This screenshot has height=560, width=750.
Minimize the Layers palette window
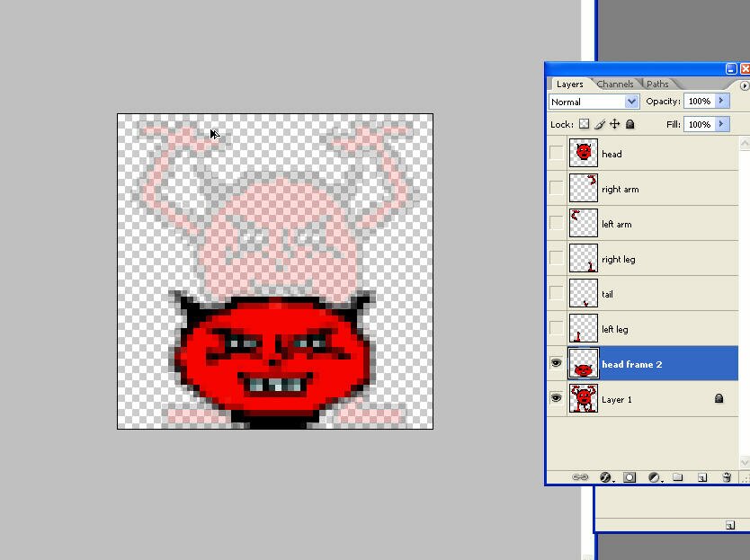coord(731,69)
